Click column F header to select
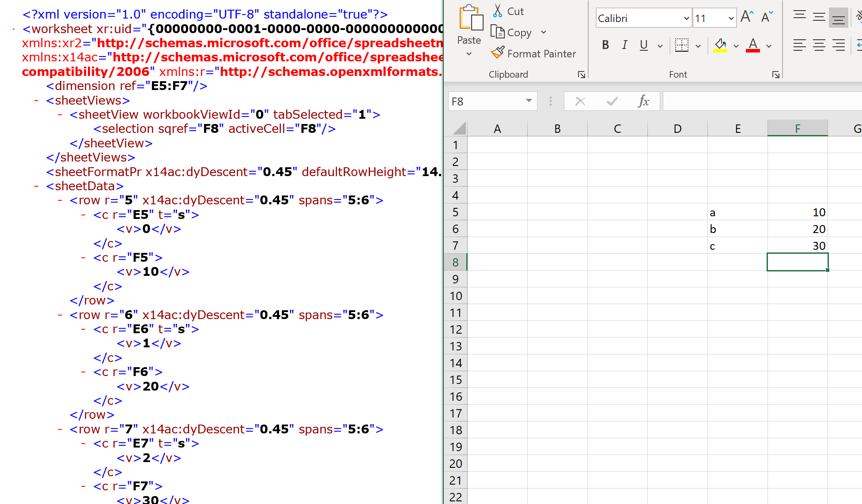This screenshot has width=862, height=504. 797,128
